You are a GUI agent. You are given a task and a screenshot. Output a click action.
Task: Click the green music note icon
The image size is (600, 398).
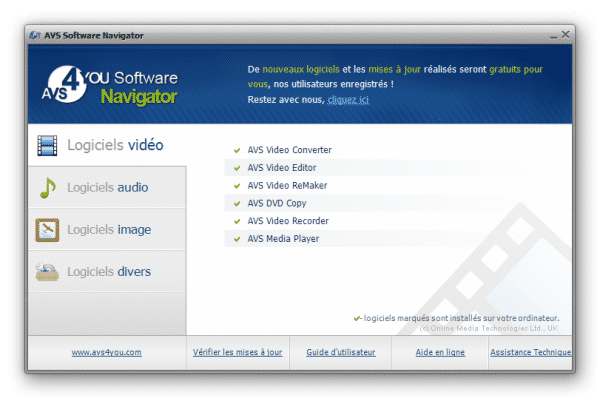[48, 188]
